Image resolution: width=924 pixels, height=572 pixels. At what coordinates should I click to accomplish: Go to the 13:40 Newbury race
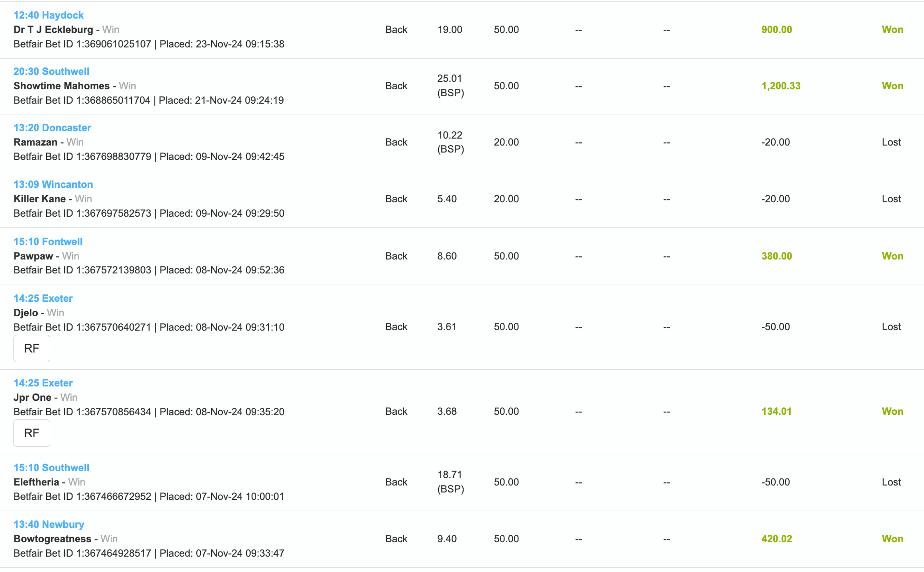tap(49, 525)
